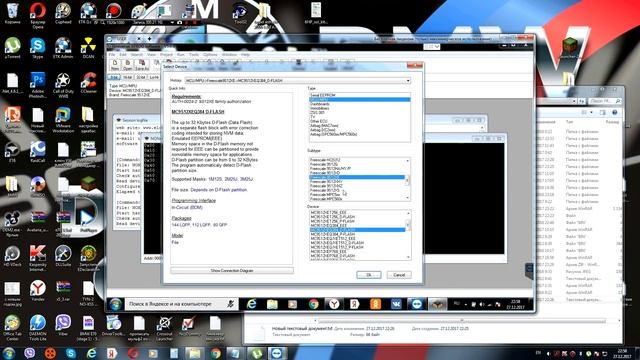Select the PotPlayer desktop shortcut
This screenshot has width=640, height=360.
tap(88, 220)
